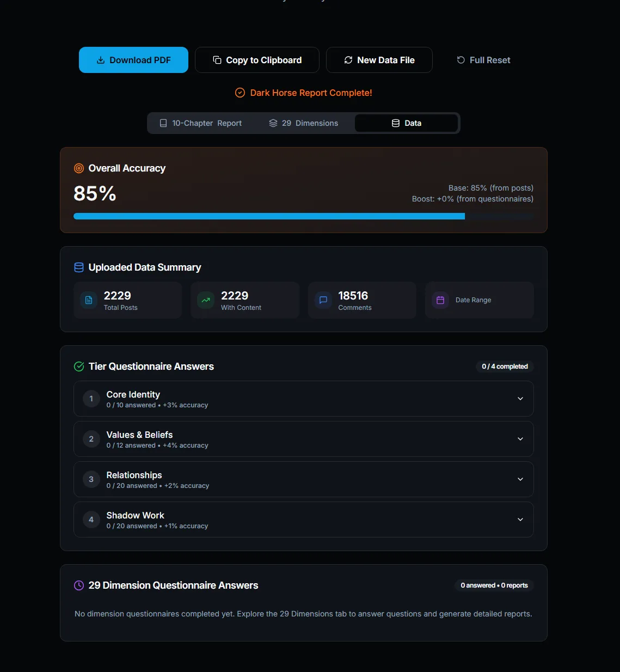Click the 'No dimension questionnaires completed yet' message
The width and height of the screenshot is (620, 672).
tap(303, 614)
